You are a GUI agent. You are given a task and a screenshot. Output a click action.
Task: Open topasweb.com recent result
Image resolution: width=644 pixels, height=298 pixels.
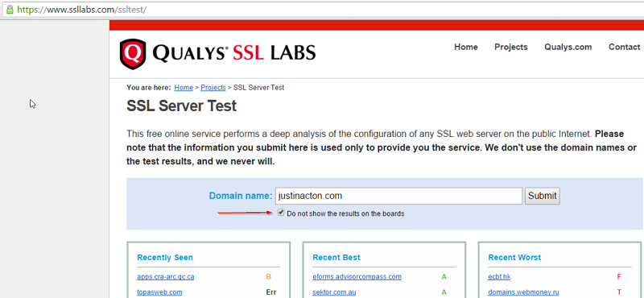point(159,292)
